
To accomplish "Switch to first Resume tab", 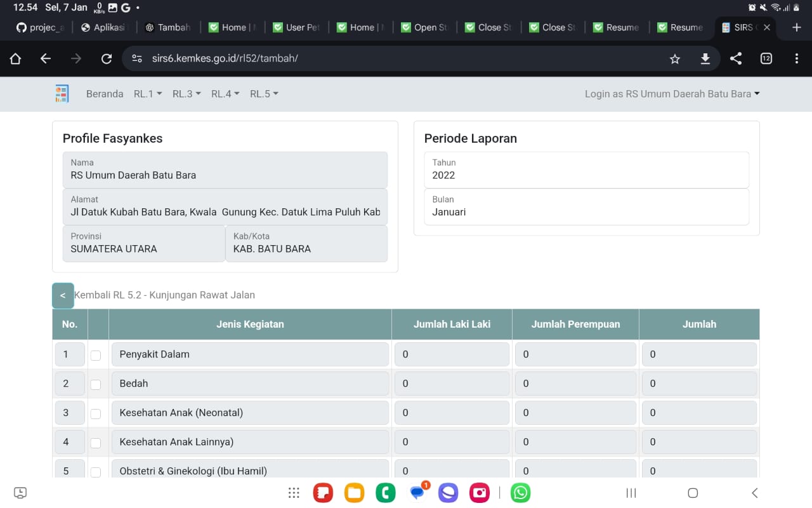I will [x=617, y=27].
